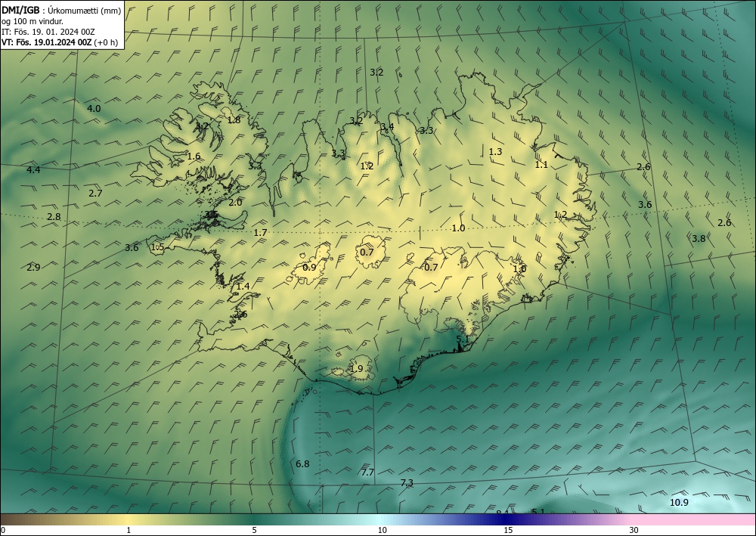Select the "VT: Fös. 19.01.2024 00Z (+0 h)" line
Image resolution: width=756 pixels, height=536 pixels.
coord(60,42)
